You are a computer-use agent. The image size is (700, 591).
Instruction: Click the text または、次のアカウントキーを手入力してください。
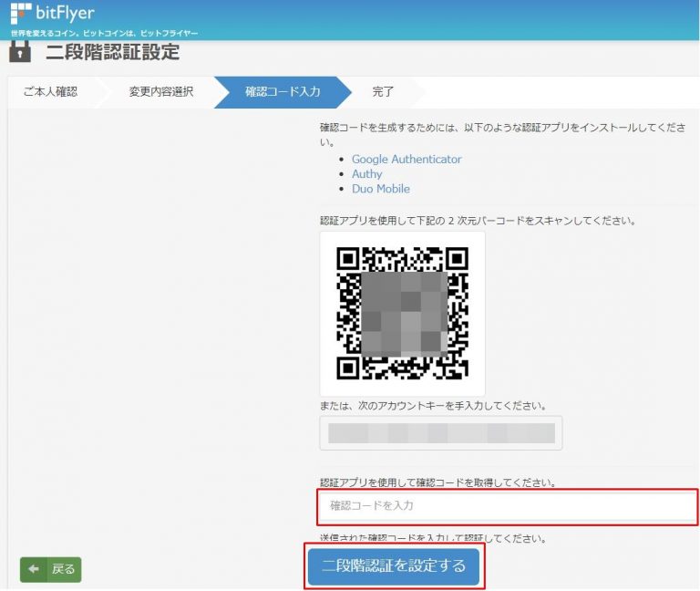pyautogui.click(x=434, y=406)
